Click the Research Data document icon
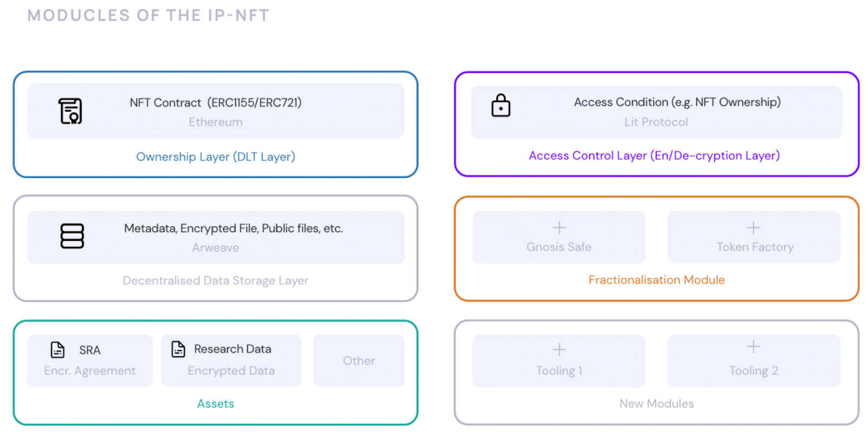Viewport: 868px width, 435px height. click(178, 349)
